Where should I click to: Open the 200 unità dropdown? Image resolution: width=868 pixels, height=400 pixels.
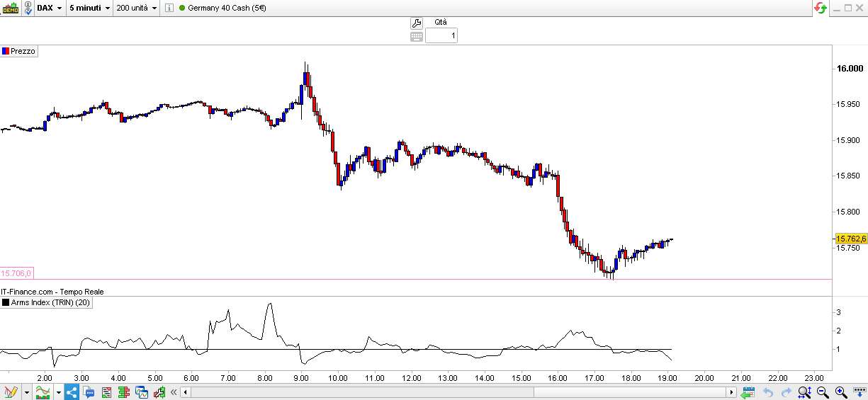coord(137,8)
